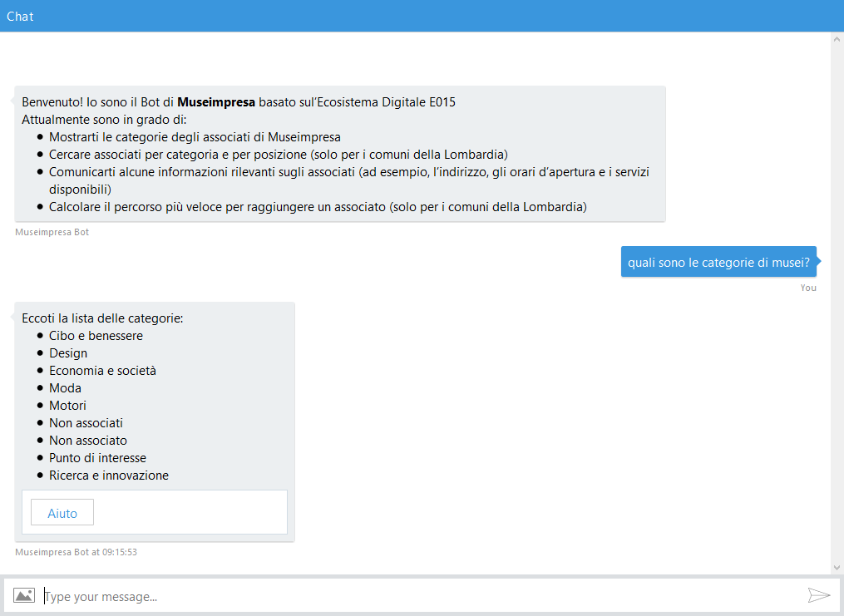Click the vertical scrollbar track

click(837, 299)
